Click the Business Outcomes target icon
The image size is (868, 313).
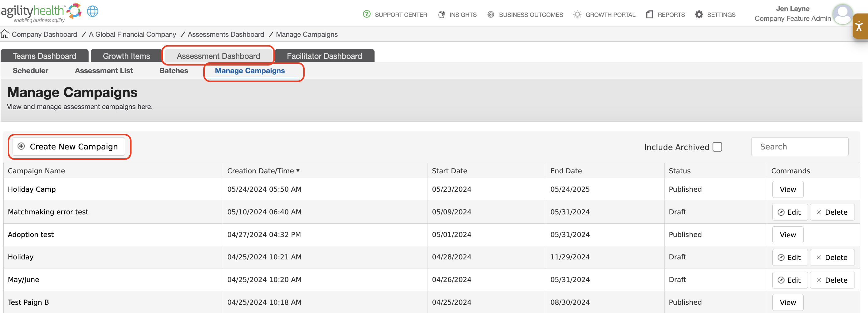coord(491,14)
